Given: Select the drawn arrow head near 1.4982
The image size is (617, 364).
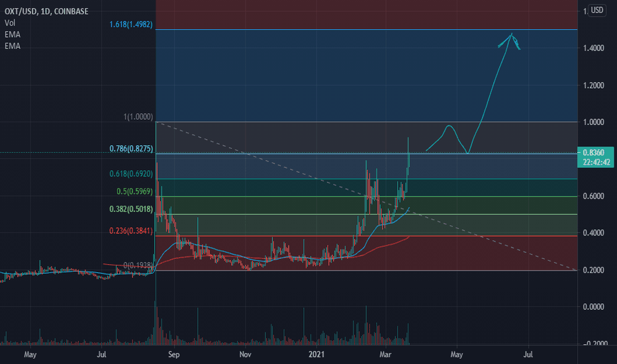Looking at the screenshot, I should click(510, 40).
